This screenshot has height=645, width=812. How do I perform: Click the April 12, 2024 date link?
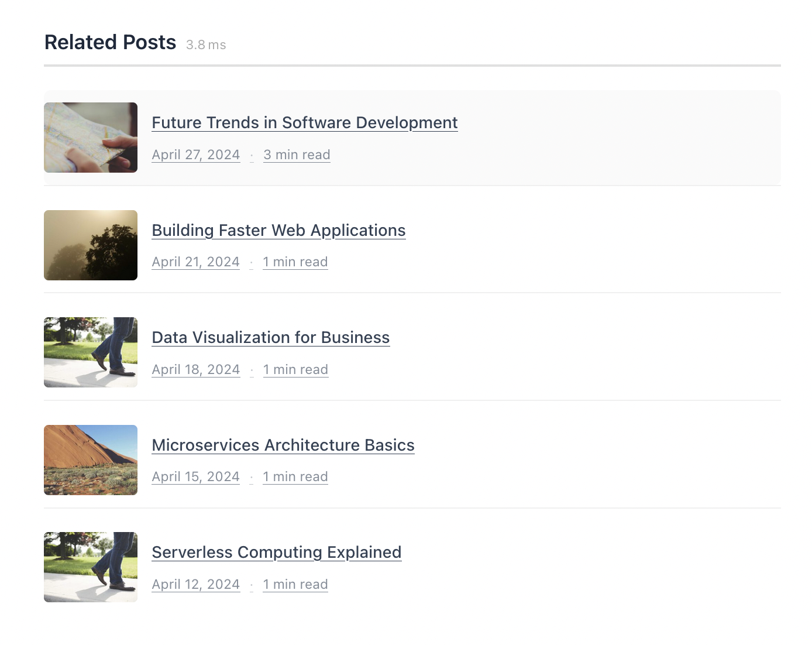coord(195,585)
